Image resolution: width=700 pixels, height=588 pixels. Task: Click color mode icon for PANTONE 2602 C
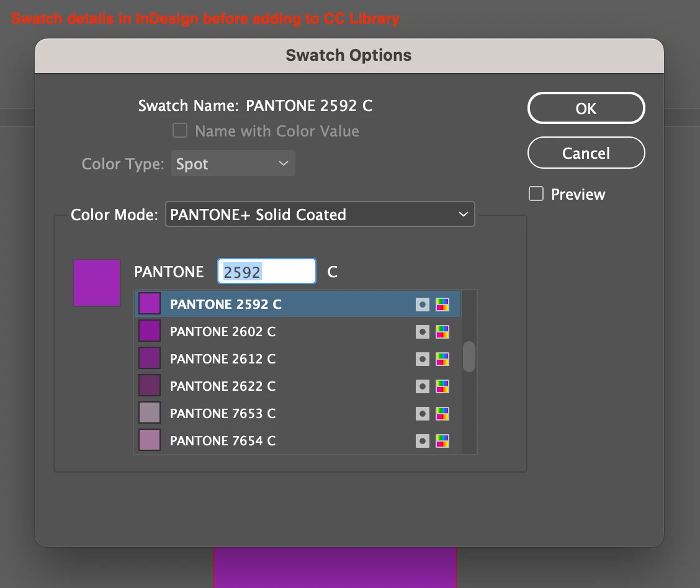(442, 332)
